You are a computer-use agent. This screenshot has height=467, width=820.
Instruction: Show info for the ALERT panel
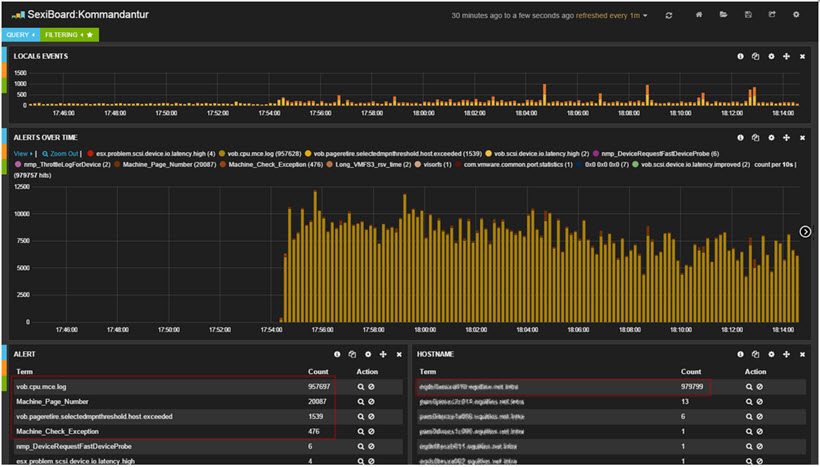(337, 355)
